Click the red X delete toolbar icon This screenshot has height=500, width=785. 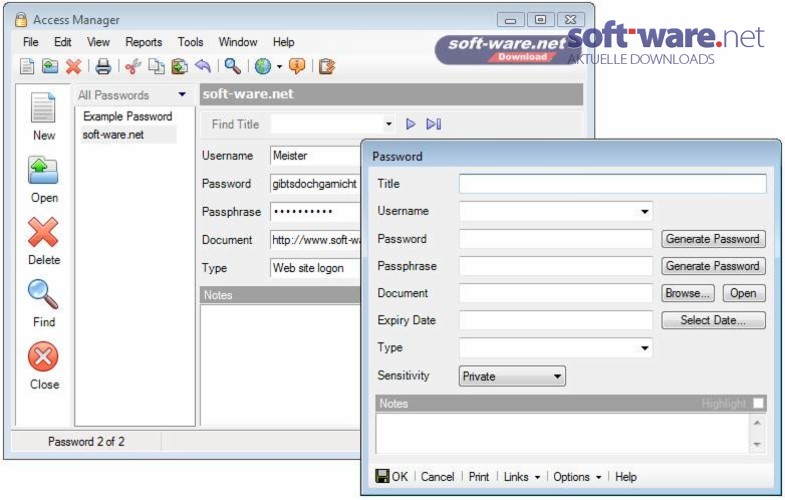pyautogui.click(x=74, y=66)
